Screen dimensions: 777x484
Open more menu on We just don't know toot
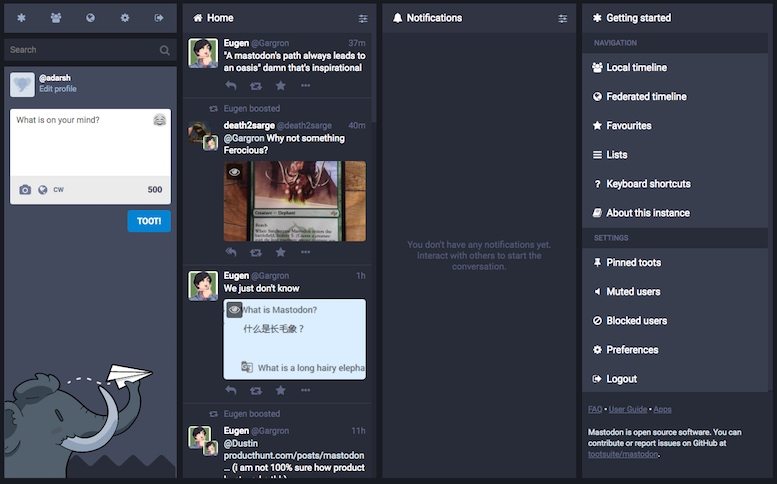306,390
